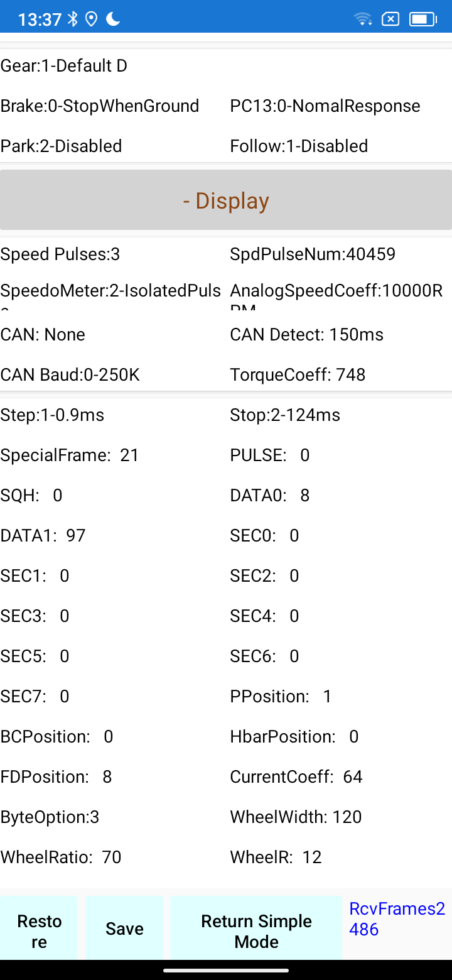Edit the TorqueCoeff 748 value
The height and width of the screenshot is (980, 452).
pyautogui.click(x=298, y=375)
